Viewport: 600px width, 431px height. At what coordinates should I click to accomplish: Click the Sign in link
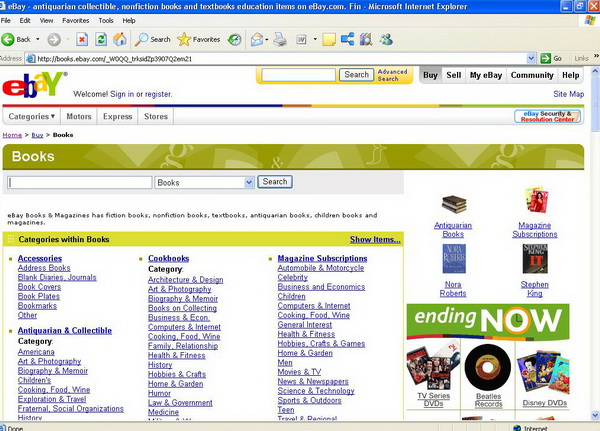point(122,94)
